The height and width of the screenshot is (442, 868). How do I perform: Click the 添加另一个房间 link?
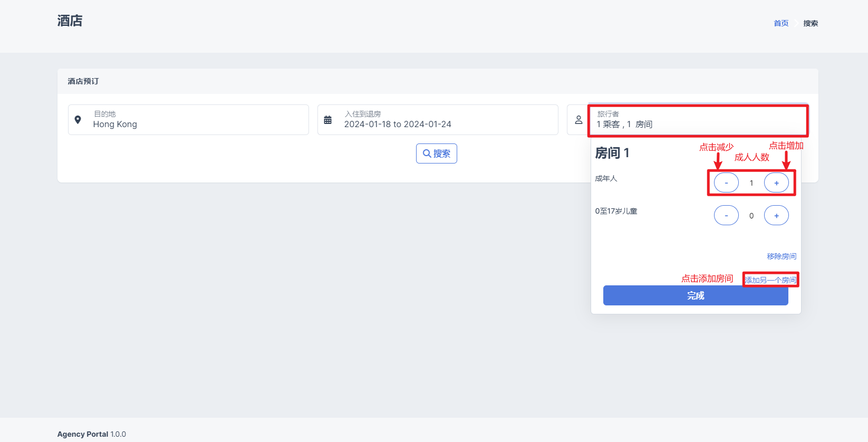point(770,280)
